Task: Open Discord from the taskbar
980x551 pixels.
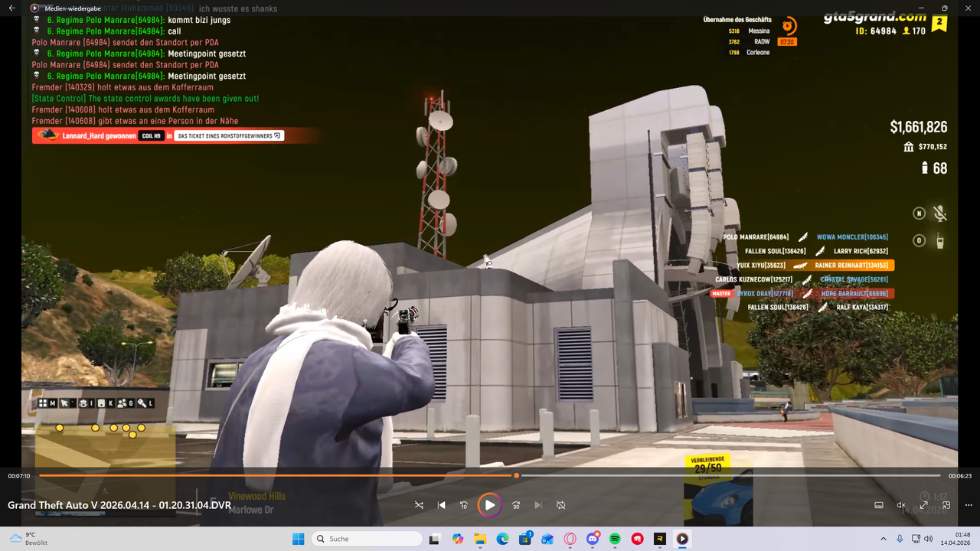Action: pyautogui.click(x=593, y=539)
